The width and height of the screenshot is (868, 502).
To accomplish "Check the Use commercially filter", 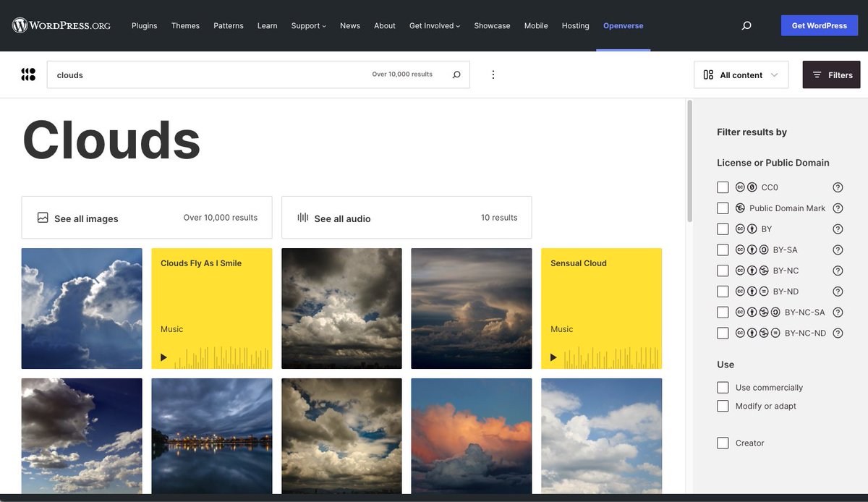I will click(722, 386).
